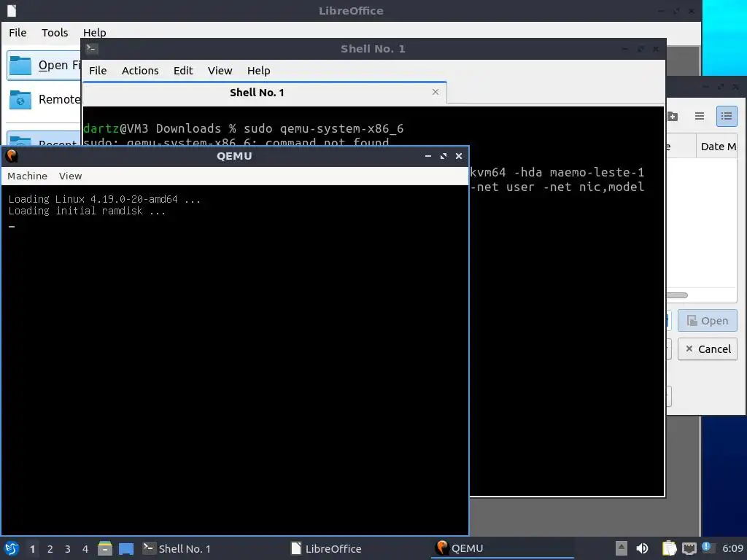Switch to workspace 4
The width and height of the screenshot is (747, 560).
(x=85, y=549)
